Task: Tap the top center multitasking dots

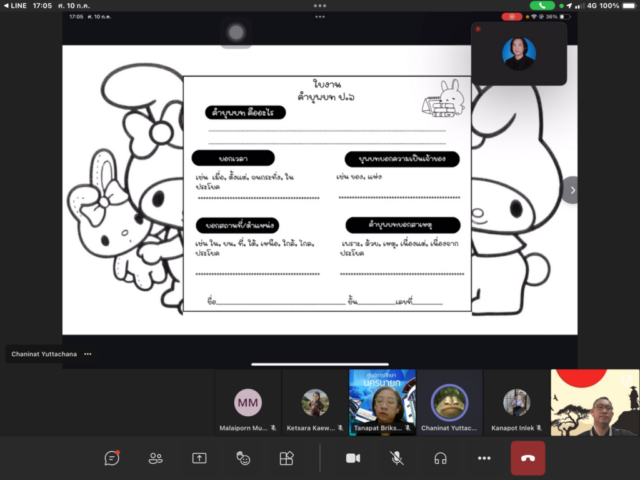Action: 320,6
